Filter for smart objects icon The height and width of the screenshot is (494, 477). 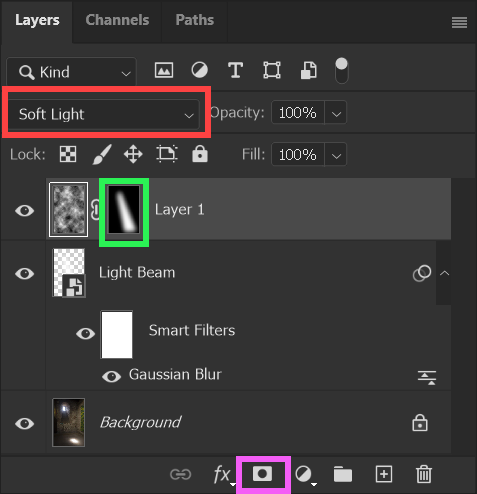pos(309,70)
